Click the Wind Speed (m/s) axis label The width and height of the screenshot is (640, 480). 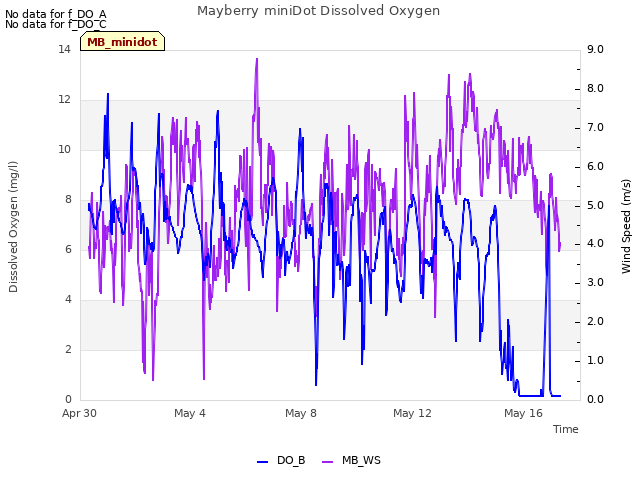pos(626,226)
